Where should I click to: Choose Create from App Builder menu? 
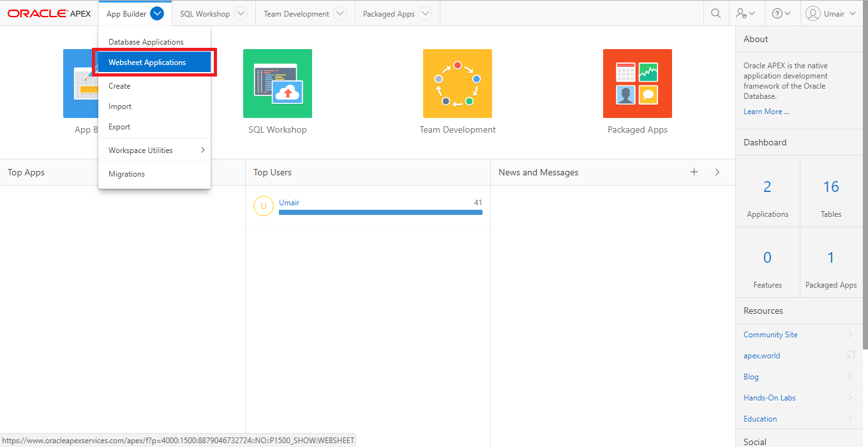click(154, 86)
